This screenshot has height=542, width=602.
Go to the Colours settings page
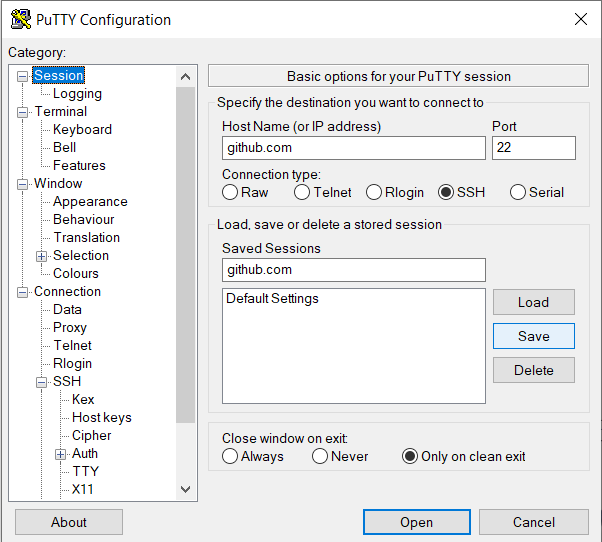tap(76, 273)
